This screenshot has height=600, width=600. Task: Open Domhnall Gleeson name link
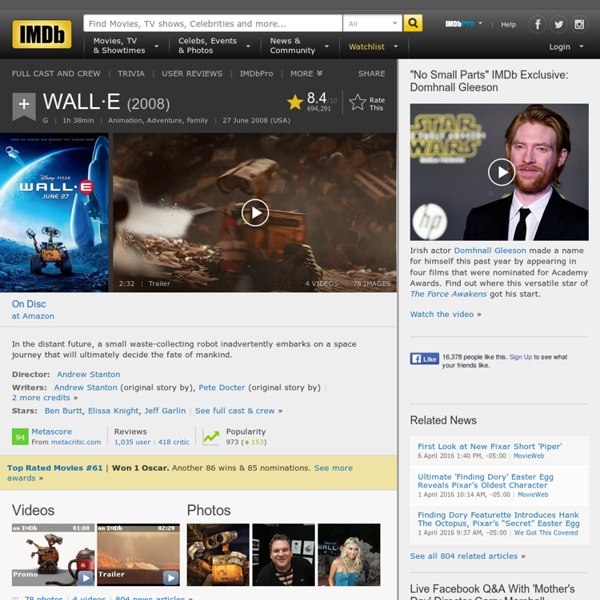pyautogui.click(x=490, y=250)
